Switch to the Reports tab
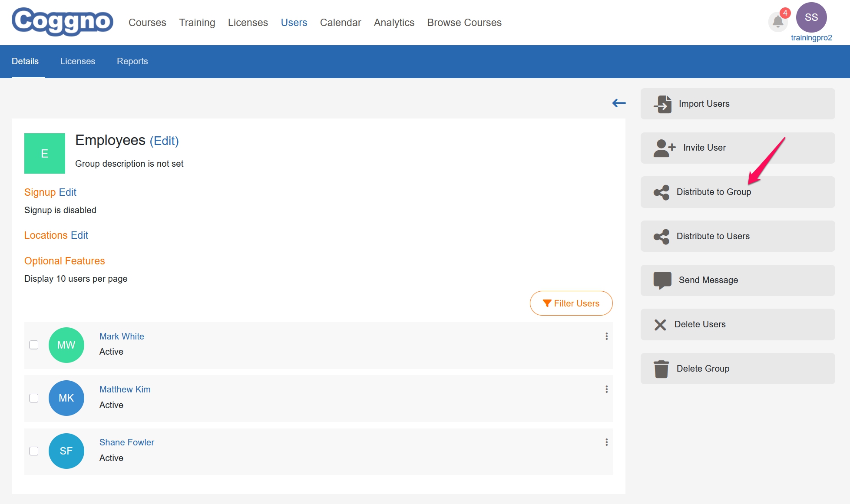This screenshot has width=850, height=504. point(132,61)
